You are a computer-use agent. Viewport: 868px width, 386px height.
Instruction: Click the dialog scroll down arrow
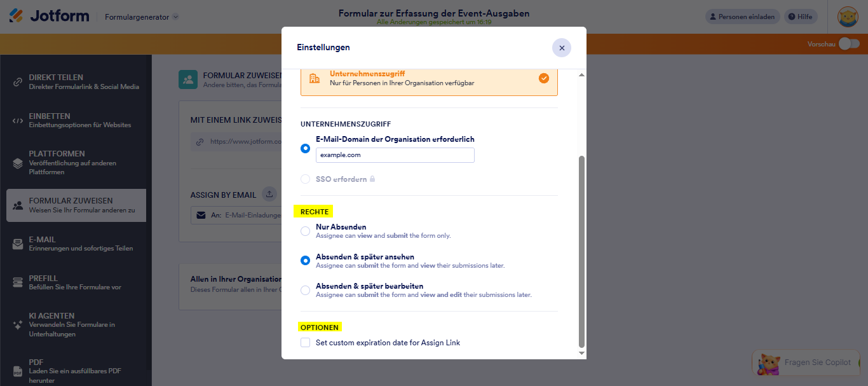[x=581, y=353]
